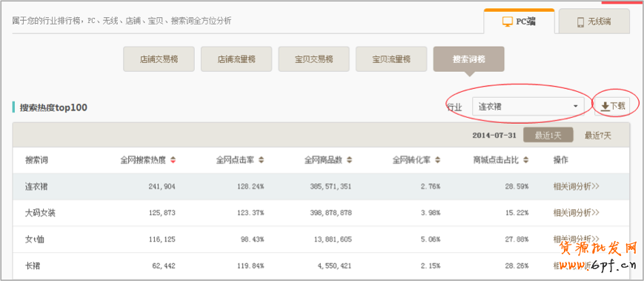This screenshot has height=281, width=644.
Task: Sort by 商城点击占比 column arrows
Action: coord(525,160)
